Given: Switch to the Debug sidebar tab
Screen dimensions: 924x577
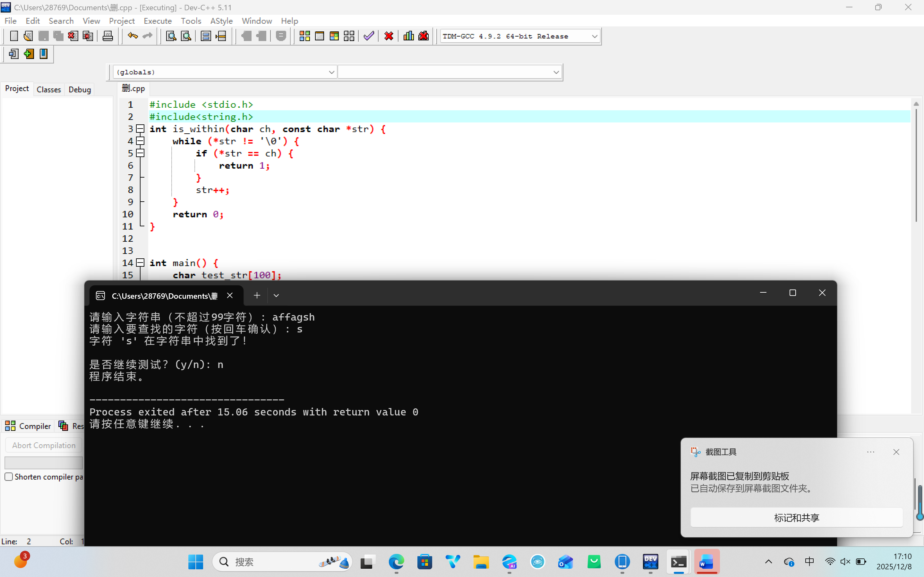Looking at the screenshot, I should click(80, 89).
